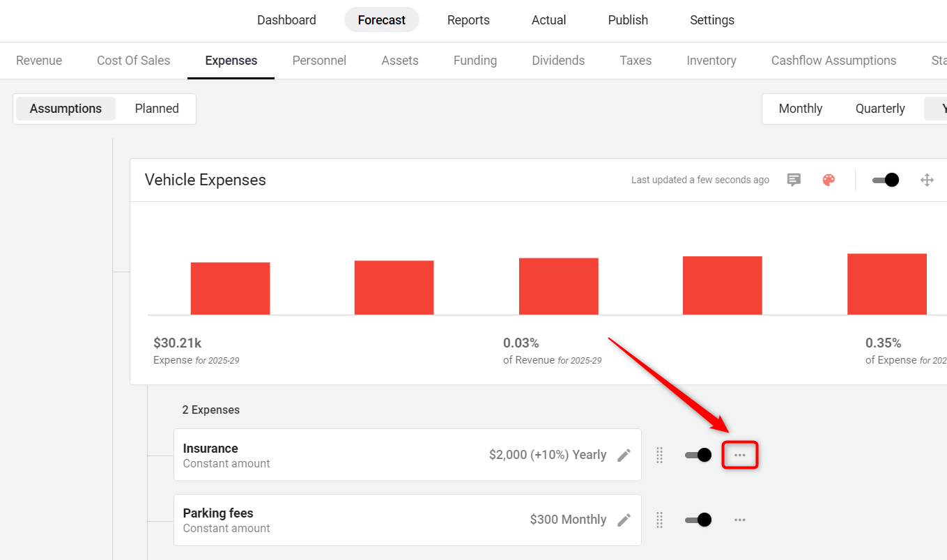Switch to the Cost Of Sales tab
Viewport: 947px width, 560px height.
point(134,61)
